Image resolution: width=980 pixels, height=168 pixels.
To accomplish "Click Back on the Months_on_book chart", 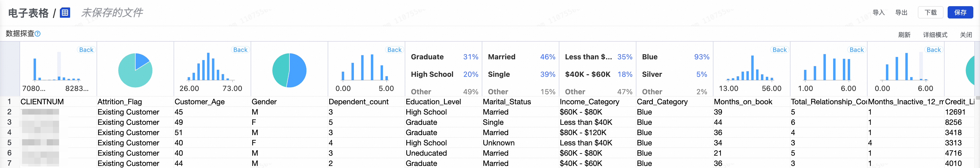I will point(779,50).
